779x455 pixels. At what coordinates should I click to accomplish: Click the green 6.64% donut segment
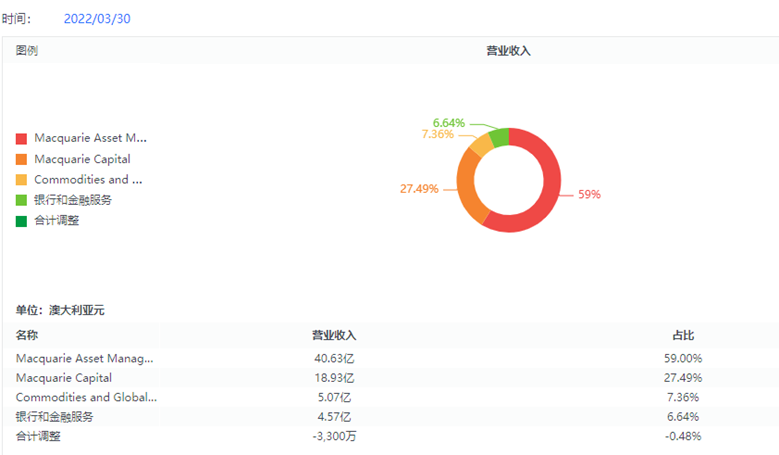point(499,137)
